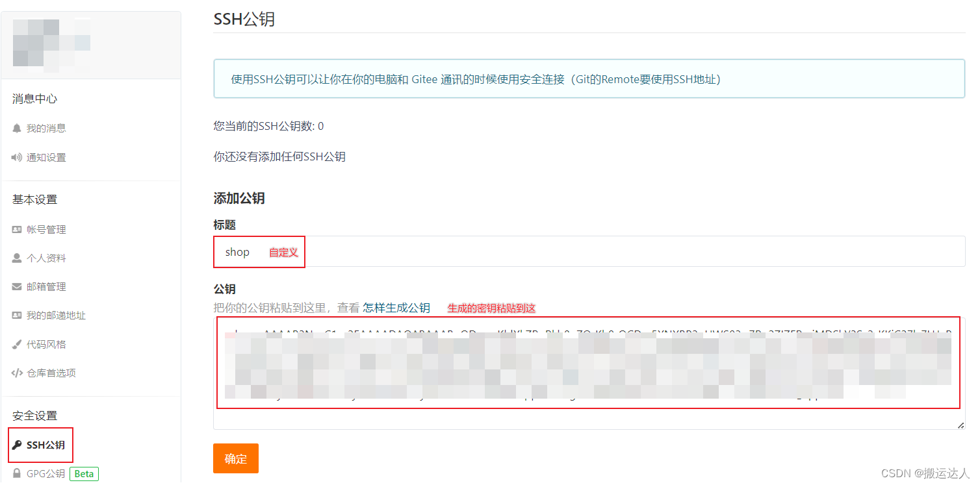Click the code brackets icon beside 仓库首选项
Image resolution: width=980 pixels, height=485 pixels.
point(17,373)
